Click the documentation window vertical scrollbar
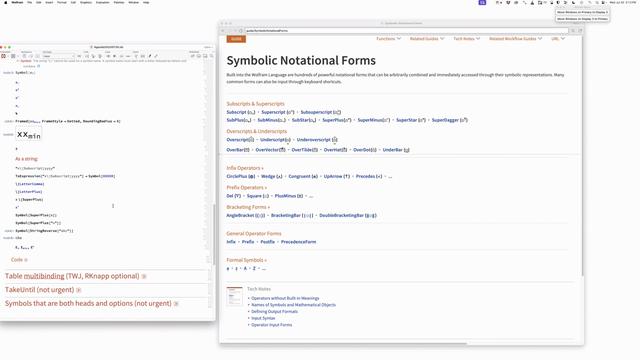 [x=582, y=155]
